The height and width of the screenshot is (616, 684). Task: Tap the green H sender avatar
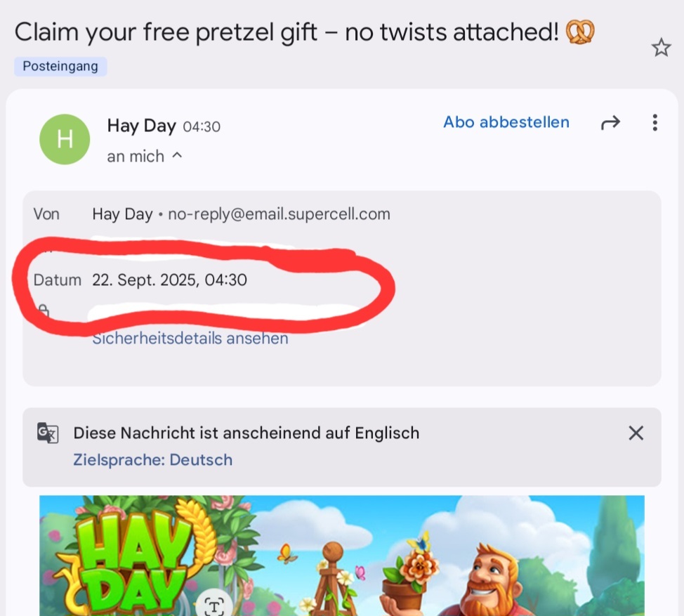[65, 139]
